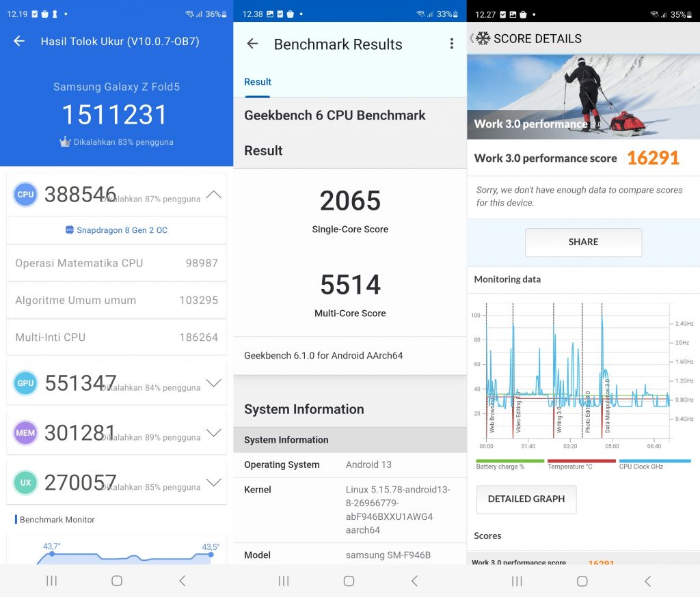Tap the UX badge icon in AnTuTu
The width and height of the screenshot is (700, 597).
(25, 482)
